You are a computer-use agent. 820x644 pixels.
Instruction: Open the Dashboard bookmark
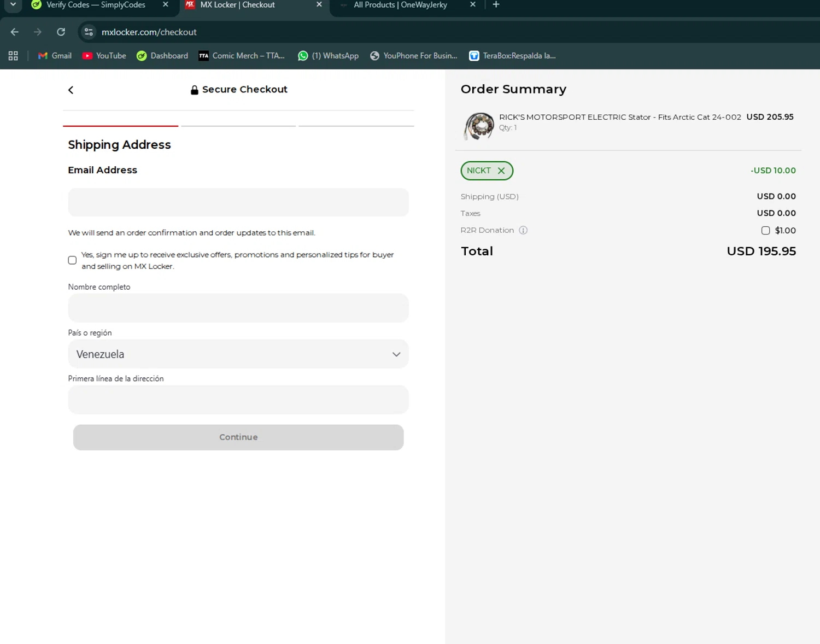point(162,56)
